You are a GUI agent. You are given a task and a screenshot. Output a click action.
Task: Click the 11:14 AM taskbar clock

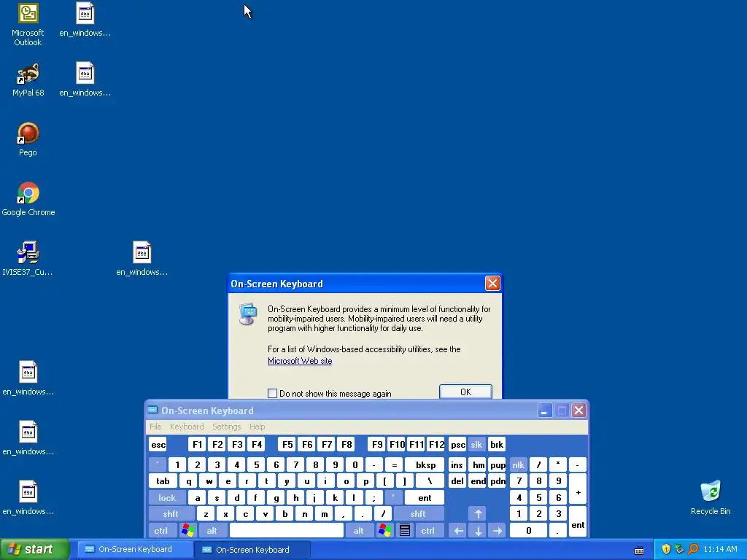click(720, 549)
